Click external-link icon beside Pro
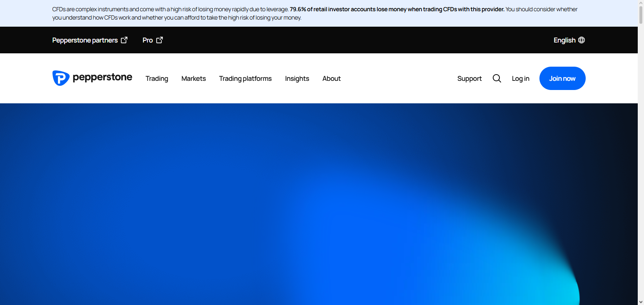Viewport: 644px width, 305px height. pos(160,40)
